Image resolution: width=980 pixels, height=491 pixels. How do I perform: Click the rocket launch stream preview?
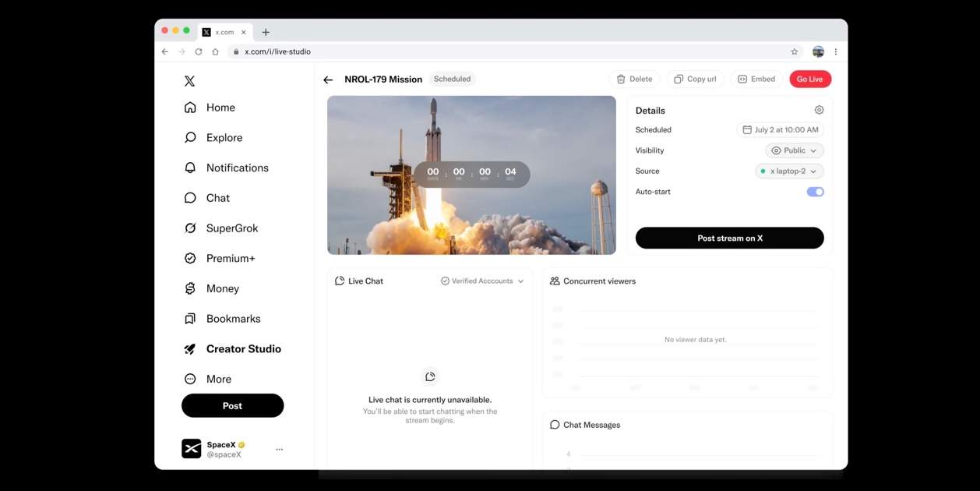click(471, 175)
